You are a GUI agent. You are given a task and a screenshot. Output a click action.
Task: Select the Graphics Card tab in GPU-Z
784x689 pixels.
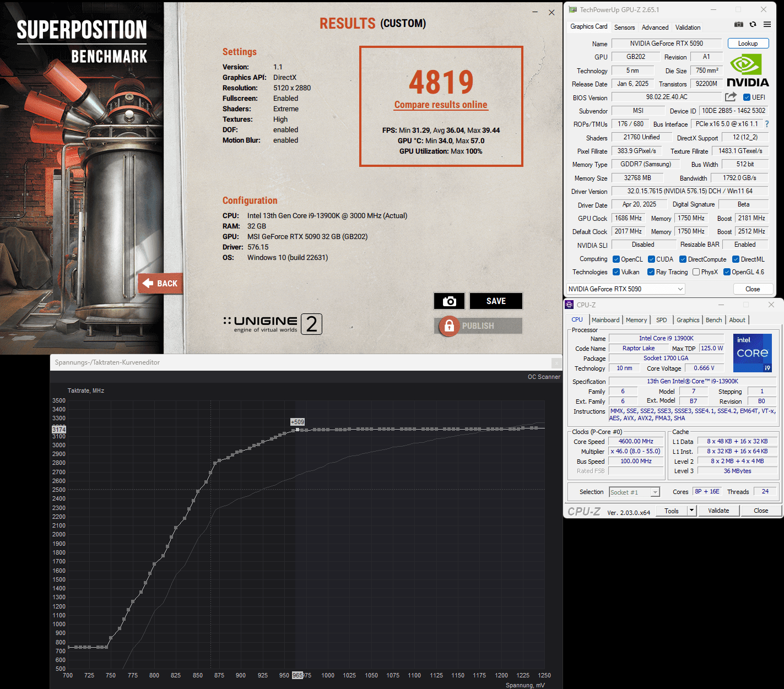588,26
